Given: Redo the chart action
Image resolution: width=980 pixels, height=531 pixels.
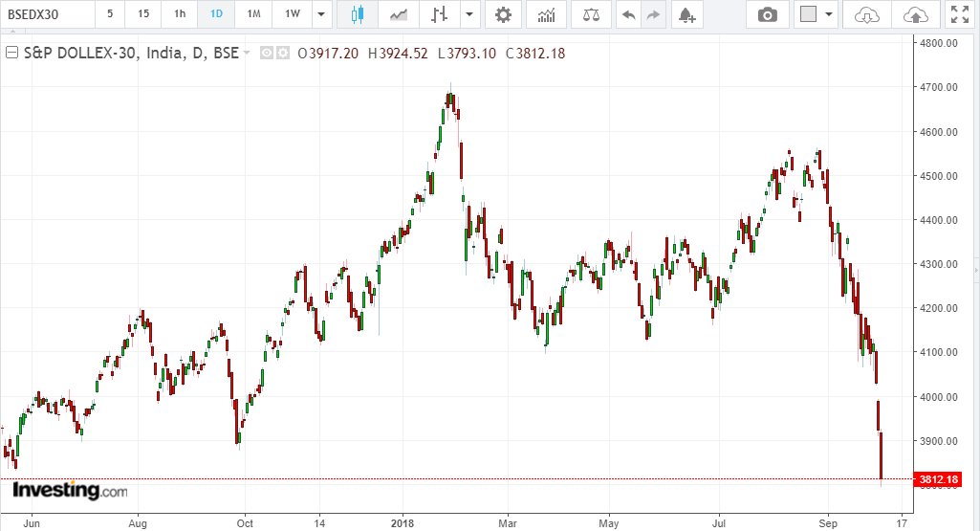Looking at the screenshot, I should click(x=653, y=14).
